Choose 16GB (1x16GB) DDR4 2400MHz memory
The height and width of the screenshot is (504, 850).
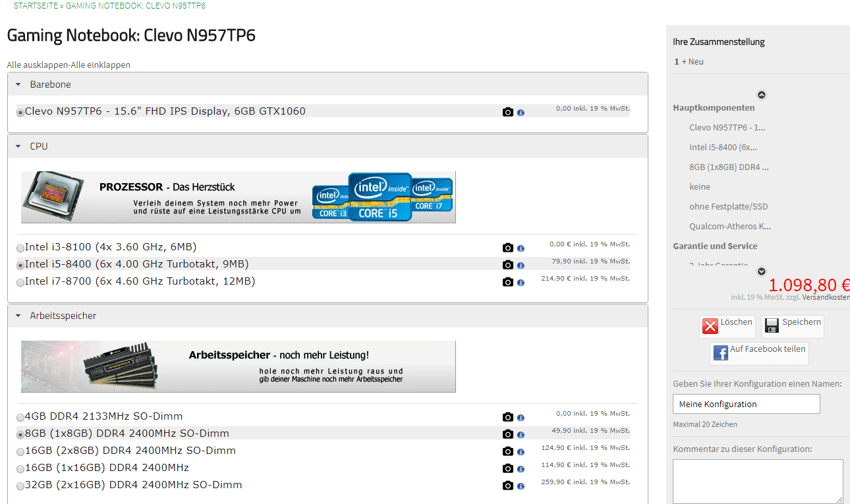pyautogui.click(x=20, y=469)
